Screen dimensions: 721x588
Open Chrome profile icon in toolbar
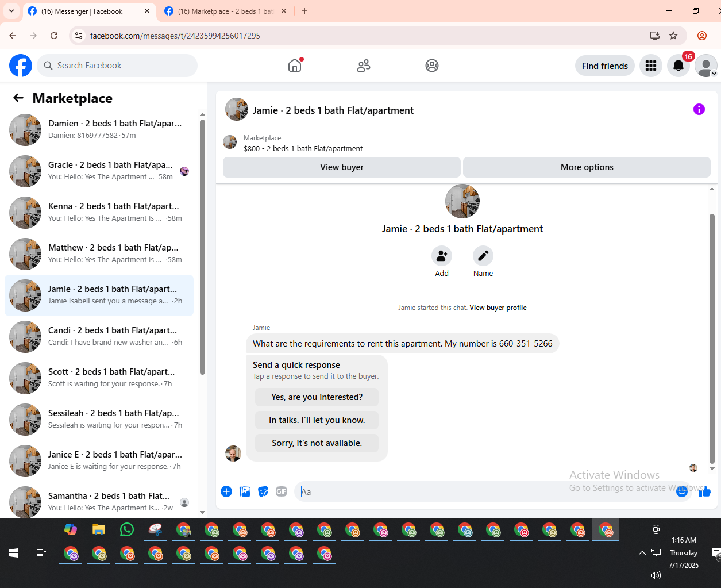(x=702, y=36)
